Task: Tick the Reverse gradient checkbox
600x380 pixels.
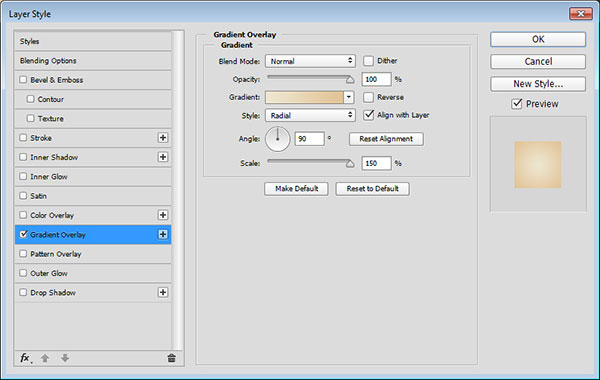Action: (368, 97)
